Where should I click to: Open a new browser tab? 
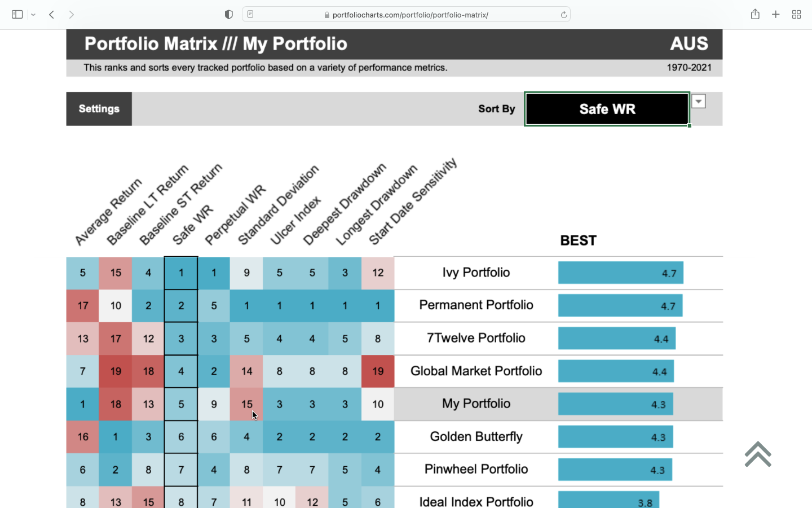tap(776, 15)
